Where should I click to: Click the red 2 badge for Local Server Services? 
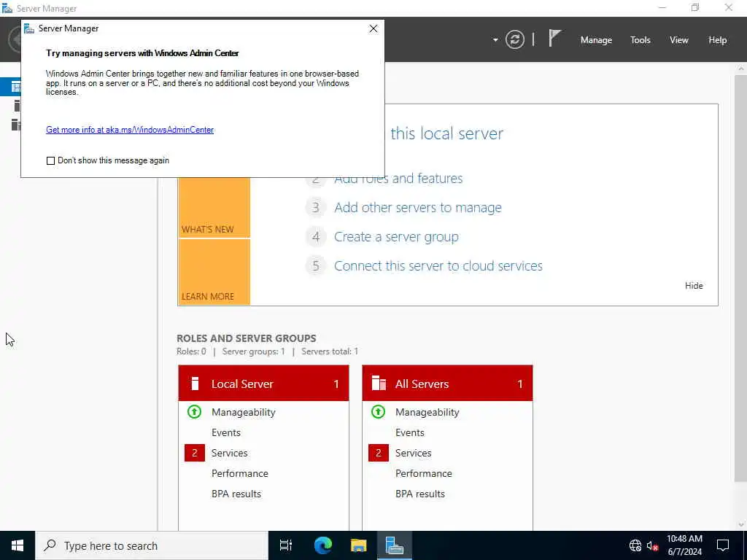(x=194, y=453)
